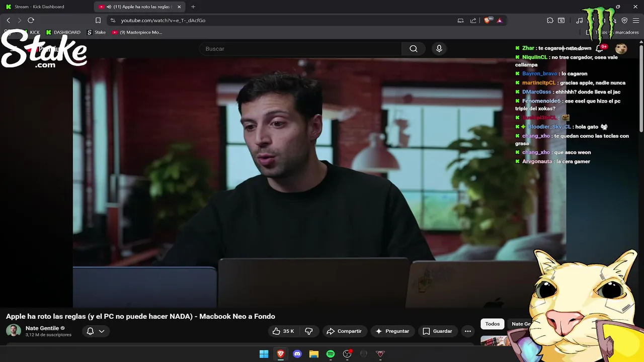This screenshot has height=362, width=644.
Task: Click the share page icon in the address bar
Action: (473, 20)
